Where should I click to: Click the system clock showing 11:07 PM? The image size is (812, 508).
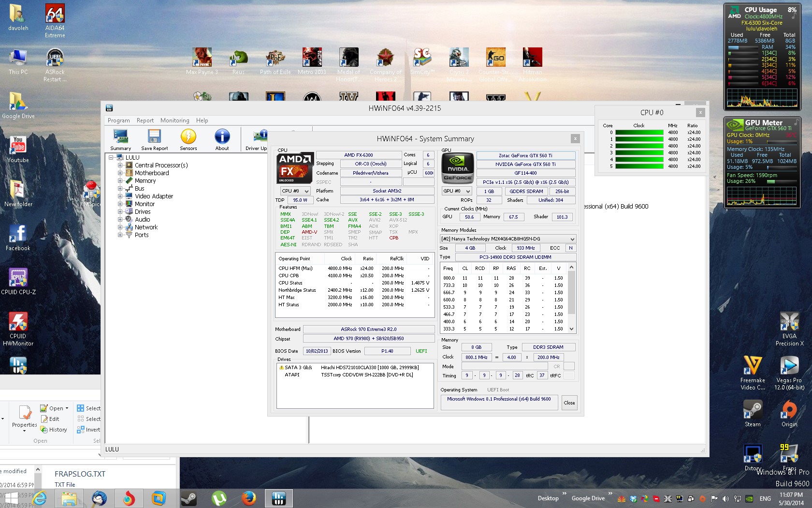click(x=791, y=495)
